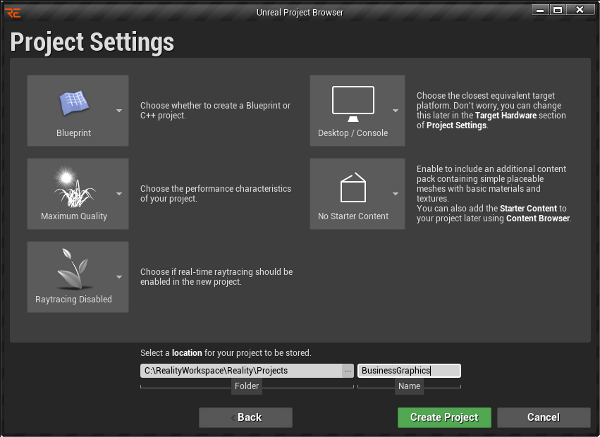Expand the Raytracing Disabled dropdown arrow
The image size is (600, 437).
[x=120, y=277]
